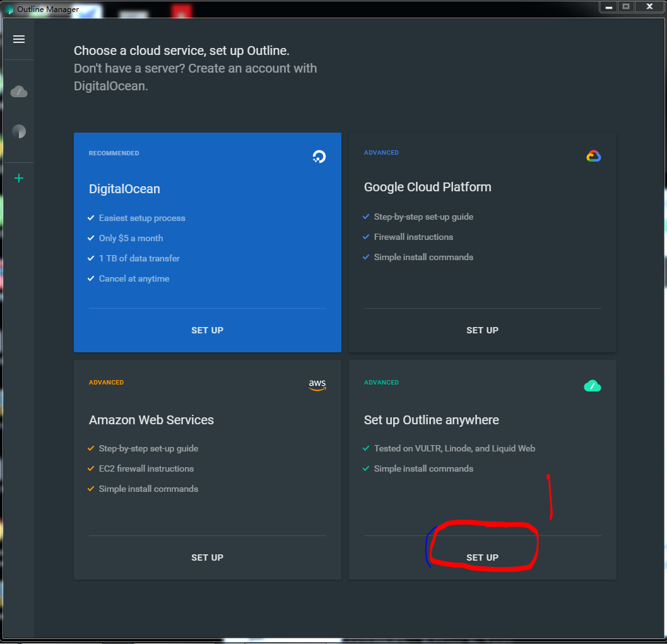Click 'Simple install commands' on Outline anywhere card
The width and height of the screenshot is (667, 644).
coord(423,468)
